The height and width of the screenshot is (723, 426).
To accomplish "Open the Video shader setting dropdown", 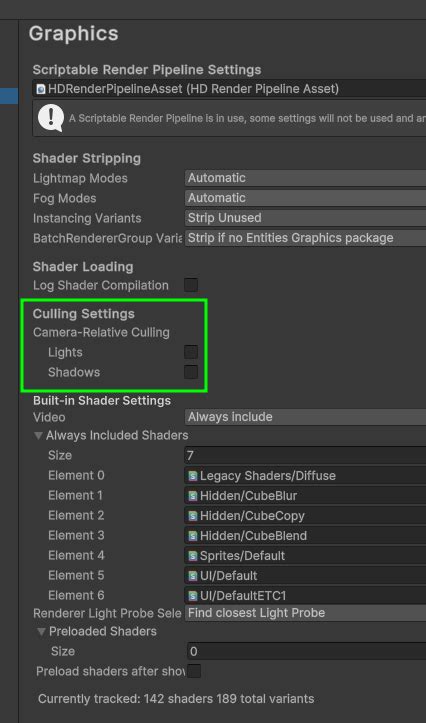I will (305, 417).
